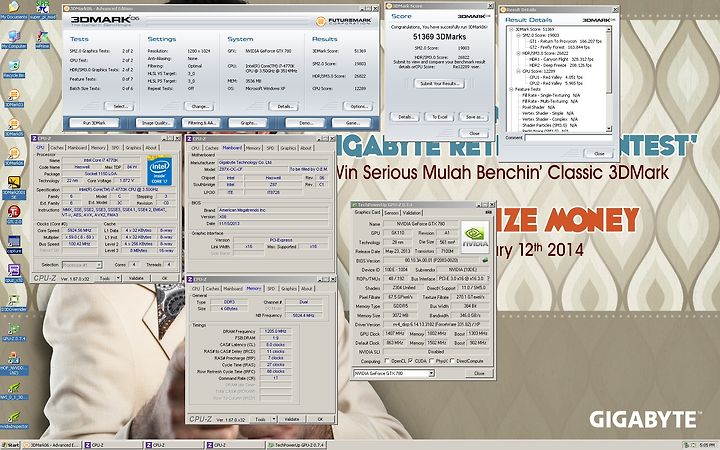Open the Caches tab in CPU-Z CPU window

[x=56, y=147]
